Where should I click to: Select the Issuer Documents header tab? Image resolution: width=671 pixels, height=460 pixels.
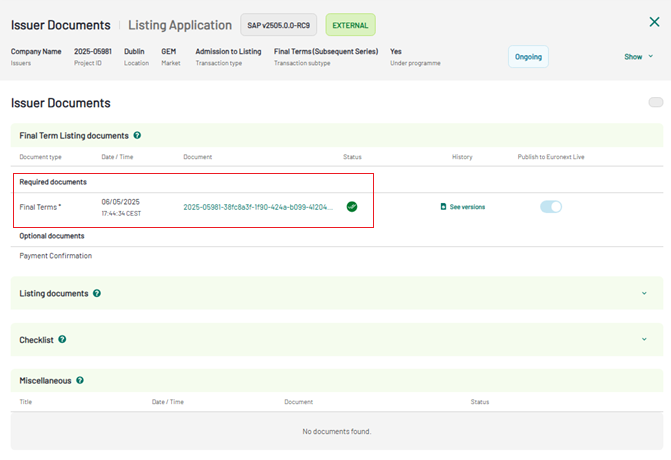pos(60,25)
